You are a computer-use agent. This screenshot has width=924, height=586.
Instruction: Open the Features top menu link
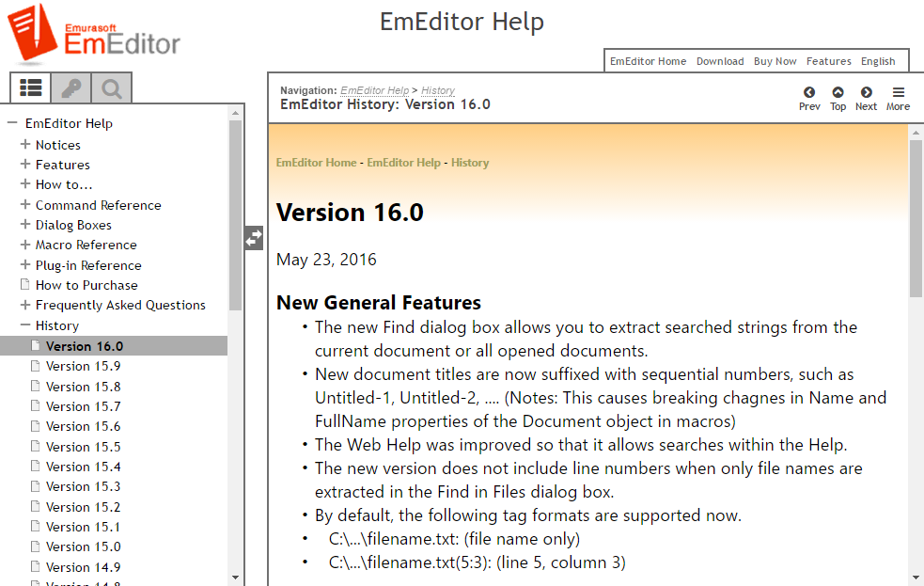828,61
